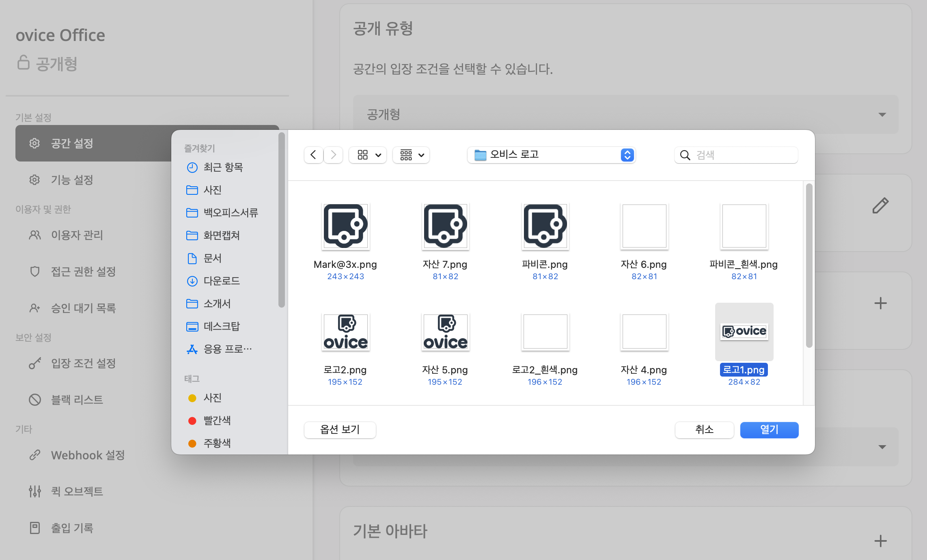This screenshot has width=927, height=560.
Task: Click the Webhook link icon
Action: (x=35, y=455)
